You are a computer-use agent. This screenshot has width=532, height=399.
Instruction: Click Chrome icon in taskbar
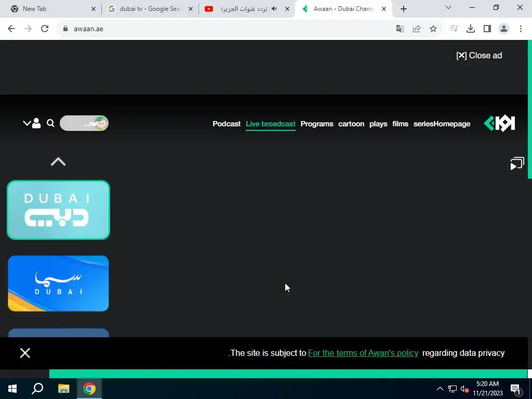[x=89, y=389]
